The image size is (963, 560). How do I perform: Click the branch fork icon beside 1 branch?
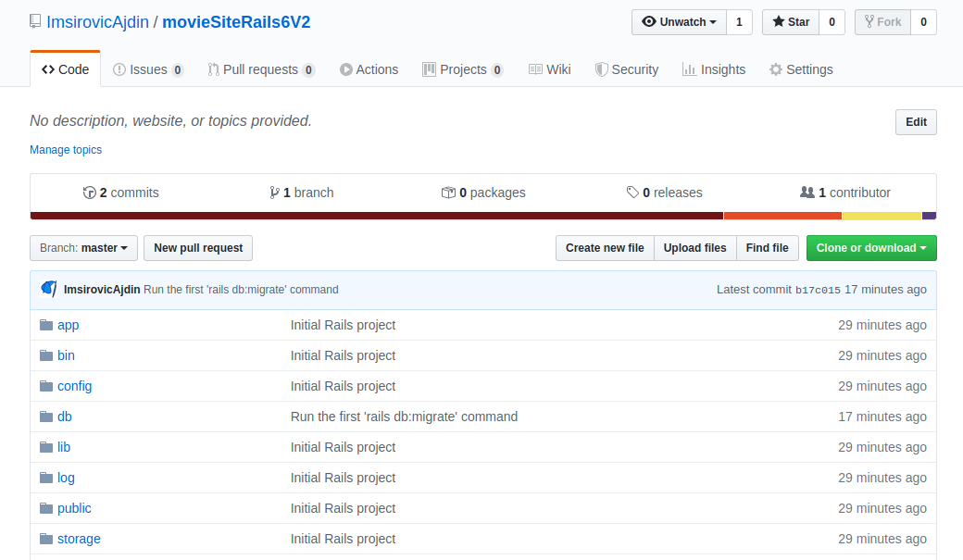point(274,193)
